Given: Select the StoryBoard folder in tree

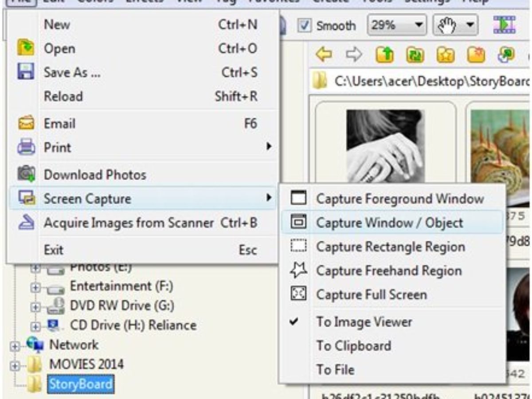Looking at the screenshot, I should point(80,384).
